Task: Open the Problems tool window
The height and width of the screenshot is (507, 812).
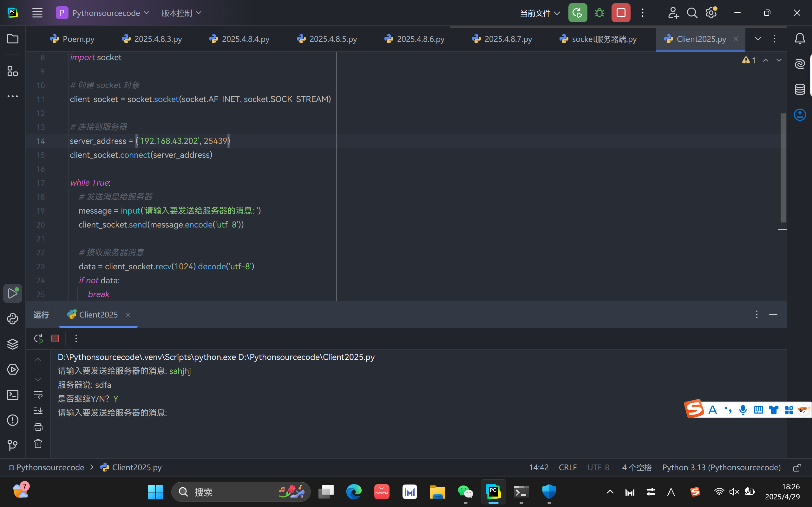Action: (x=12, y=420)
